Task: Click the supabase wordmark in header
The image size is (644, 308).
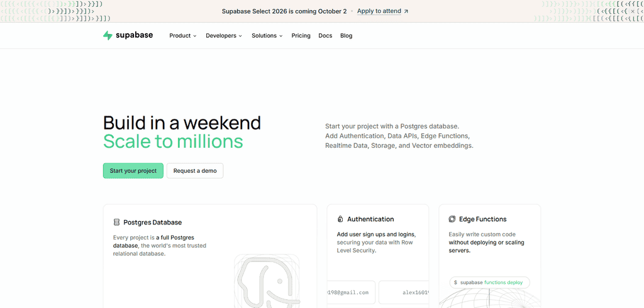Action: tap(135, 35)
